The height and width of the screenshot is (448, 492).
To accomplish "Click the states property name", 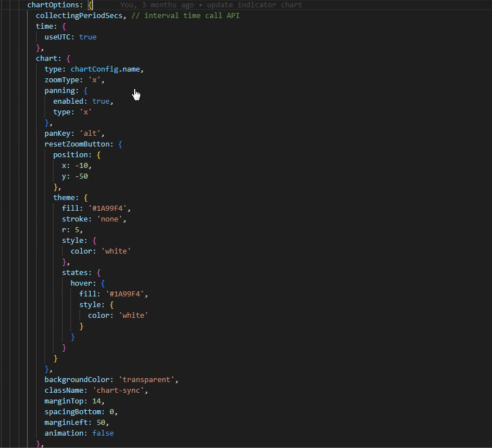I will pos(74,273).
